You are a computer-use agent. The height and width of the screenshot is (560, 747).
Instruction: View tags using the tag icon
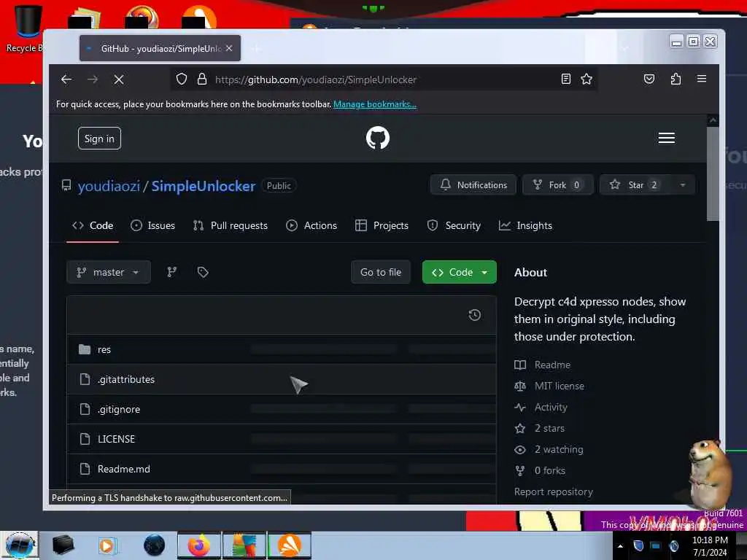tap(203, 272)
